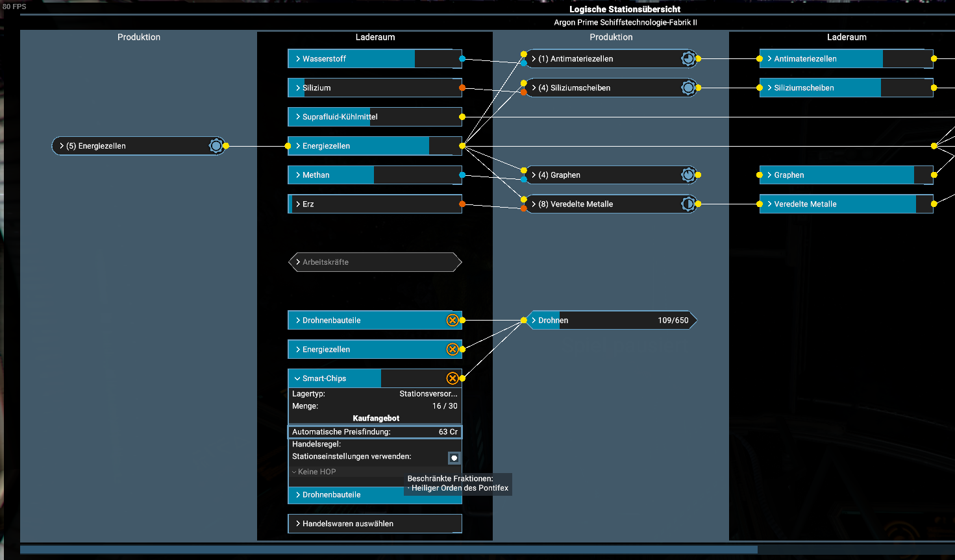Click the Veredelte Metalle production status icon

click(688, 204)
